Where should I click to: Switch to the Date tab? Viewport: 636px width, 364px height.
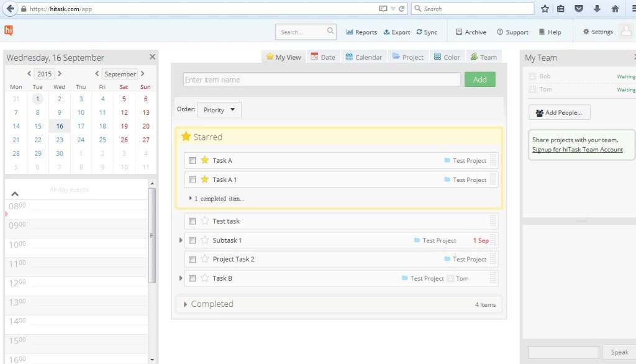point(323,57)
